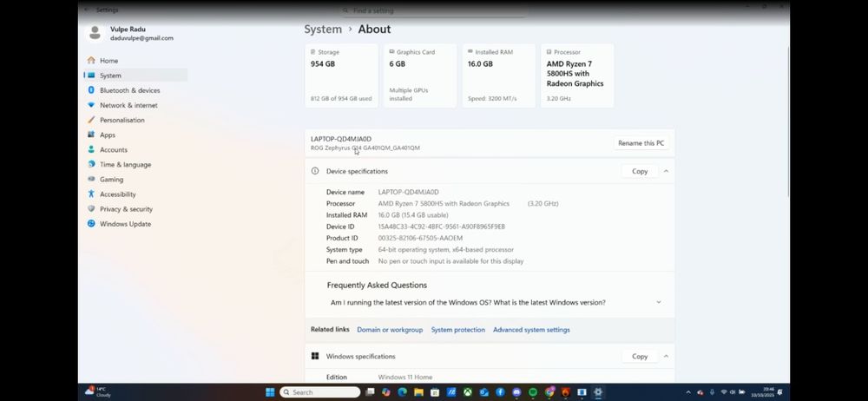Open the Storage 954 GB card

(341, 76)
